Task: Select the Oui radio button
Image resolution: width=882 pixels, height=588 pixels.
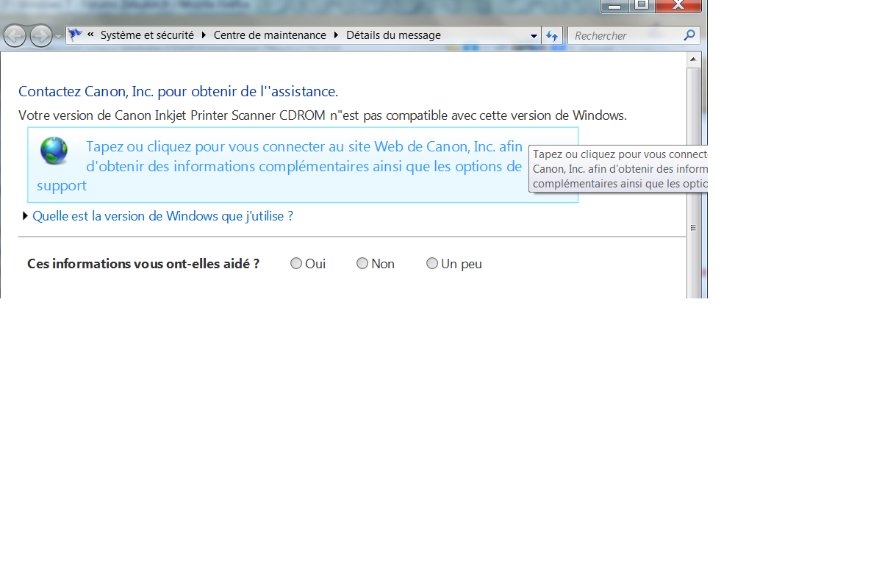Action: coord(296,263)
